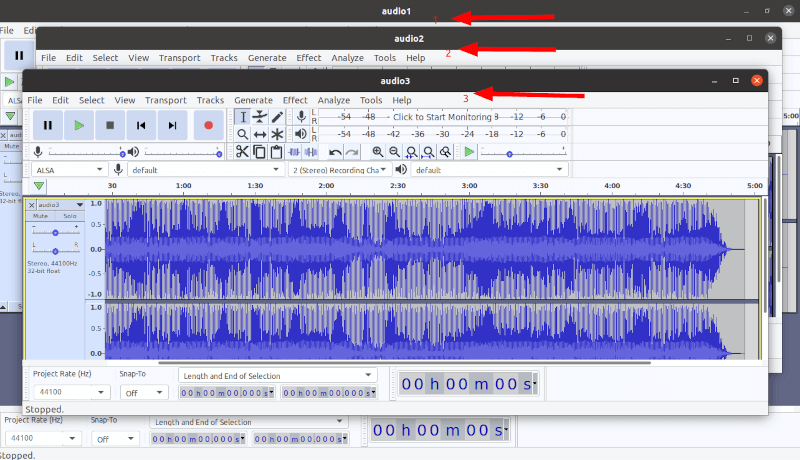Click Click to Start Monitoring meter
The height and width of the screenshot is (460, 800).
point(442,117)
